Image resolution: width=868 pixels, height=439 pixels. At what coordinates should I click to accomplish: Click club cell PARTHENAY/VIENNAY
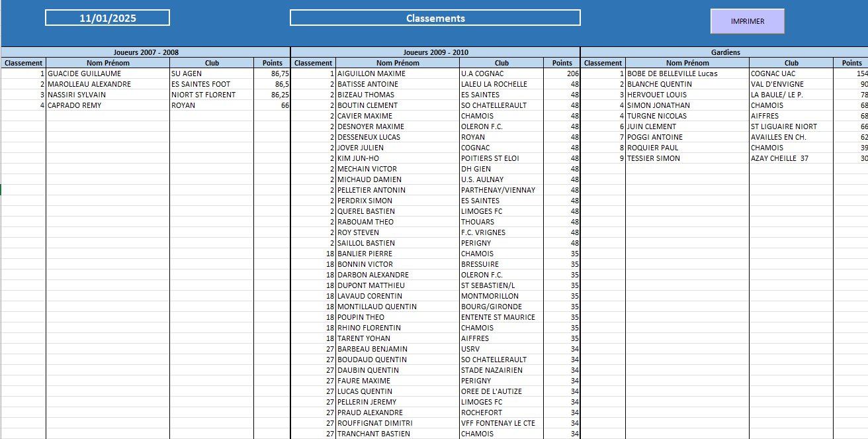point(501,190)
